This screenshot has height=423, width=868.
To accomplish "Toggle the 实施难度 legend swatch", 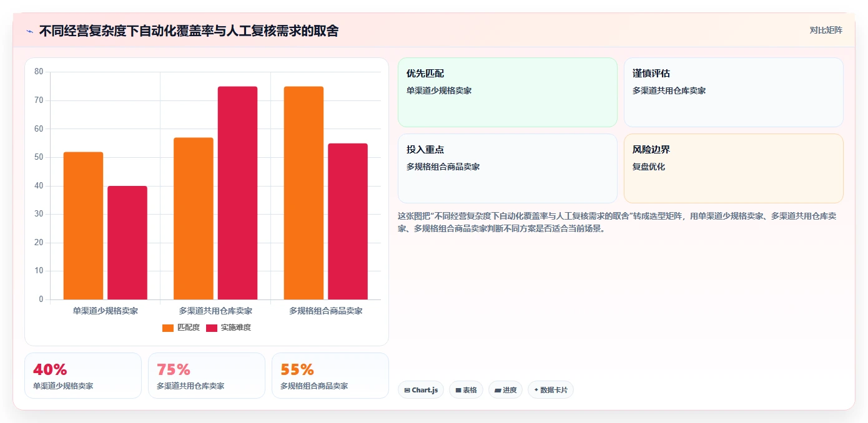I will [212, 328].
